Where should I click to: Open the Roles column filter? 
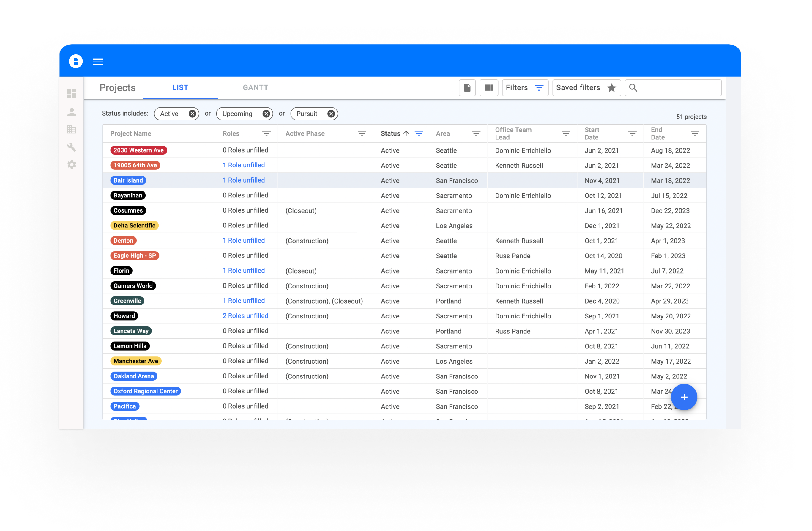point(266,133)
